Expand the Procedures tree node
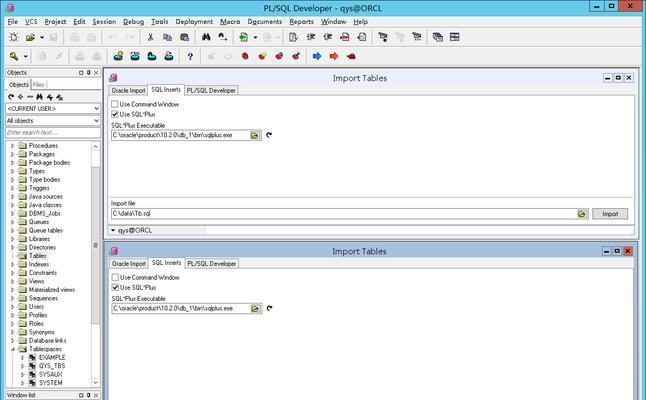The height and width of the screenshot is (400, 646). (12, 145)
